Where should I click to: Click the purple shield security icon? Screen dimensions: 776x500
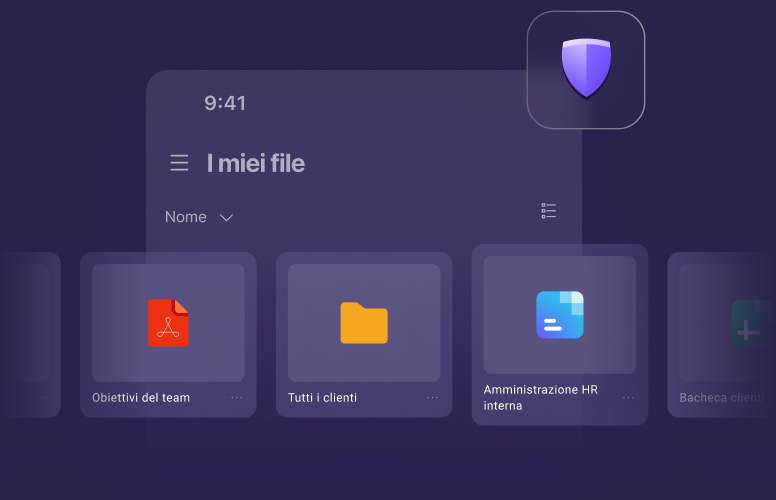586,69
